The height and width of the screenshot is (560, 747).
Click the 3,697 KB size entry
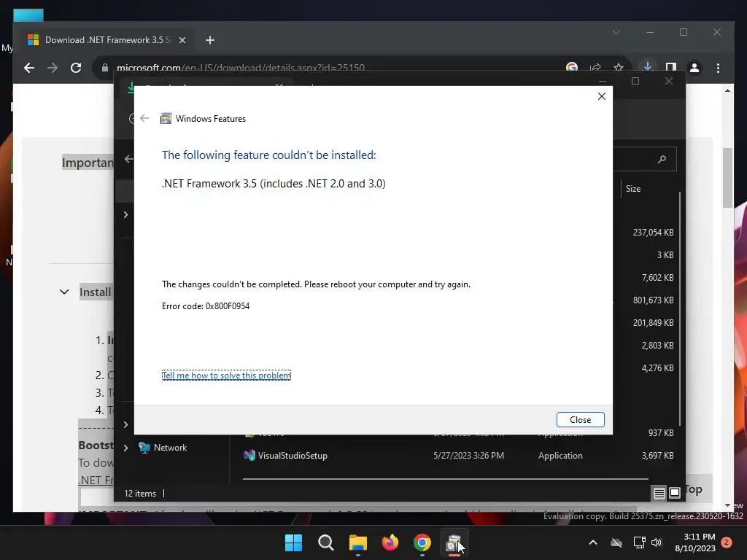tap(657, 456)
